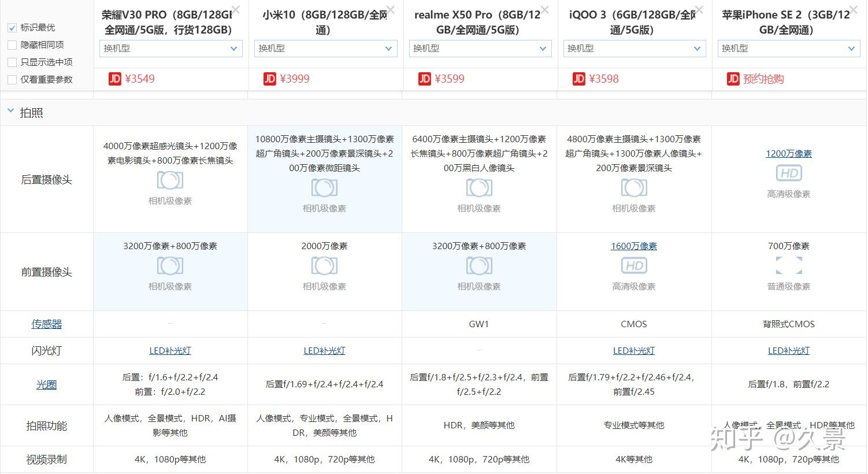Enable the 仅看重要参数 checkbox

12,80
